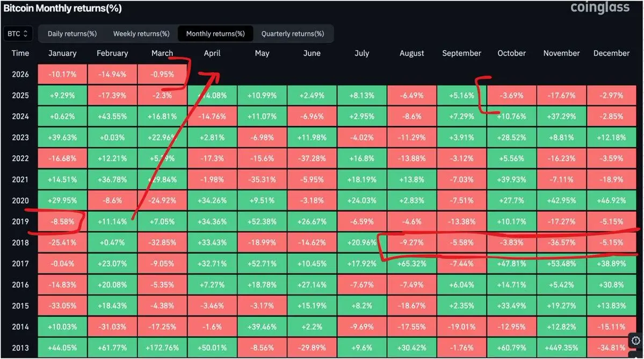Click the +52.38% May 2019 cell
This screenshot has height=359, width=644.
coord(262,221)
